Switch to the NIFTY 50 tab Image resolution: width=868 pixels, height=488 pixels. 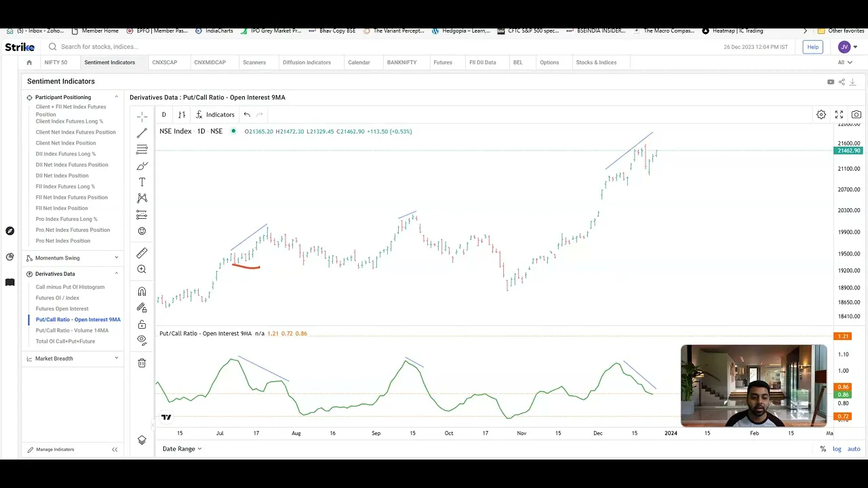(56, 62)
